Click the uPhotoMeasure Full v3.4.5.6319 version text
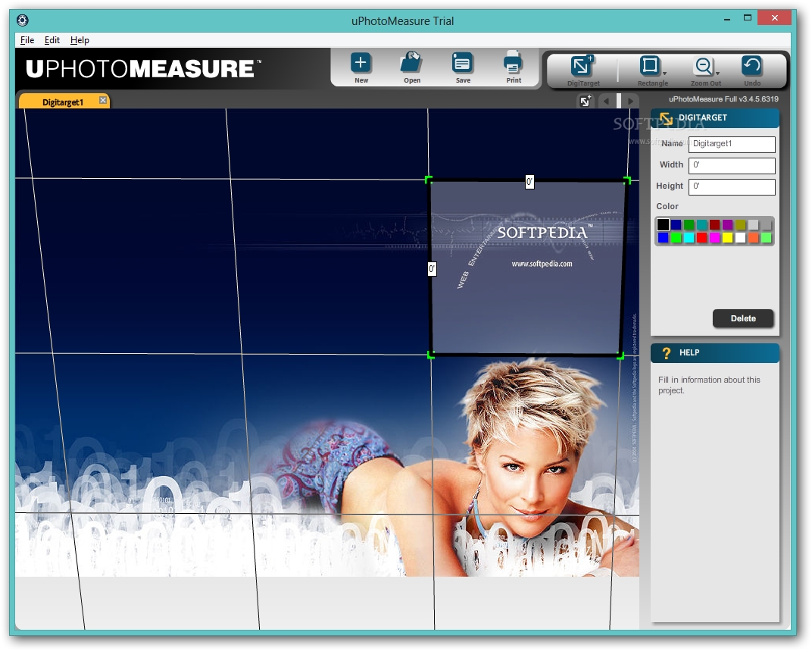Viewport: 812px width, 651px height. [x=723, y=99]
